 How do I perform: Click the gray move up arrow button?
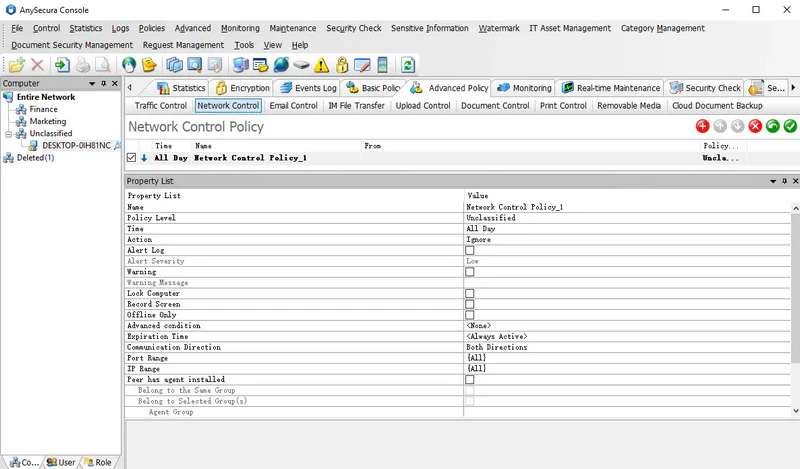[x=720, y=126]
